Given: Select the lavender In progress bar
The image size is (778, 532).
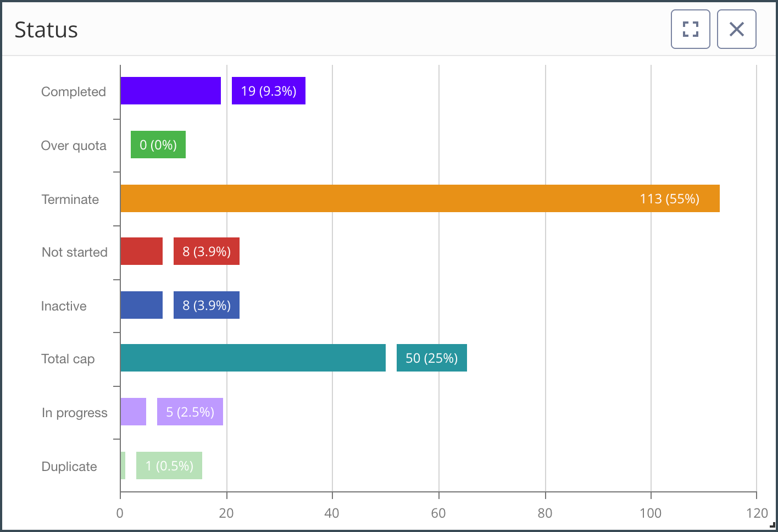Looking at the screenshot, I should [x=133, y=412].
